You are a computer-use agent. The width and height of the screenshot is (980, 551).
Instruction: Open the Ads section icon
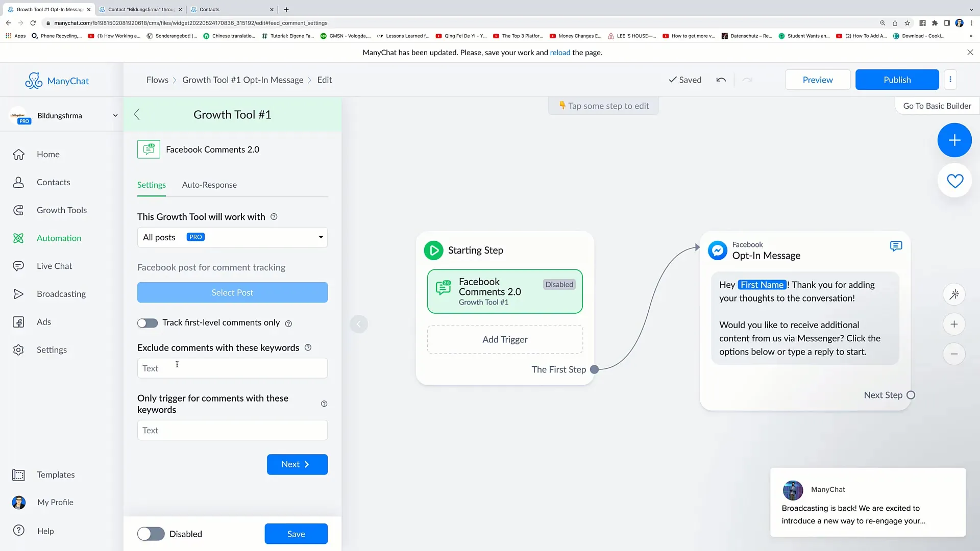[x=18, y=321]
